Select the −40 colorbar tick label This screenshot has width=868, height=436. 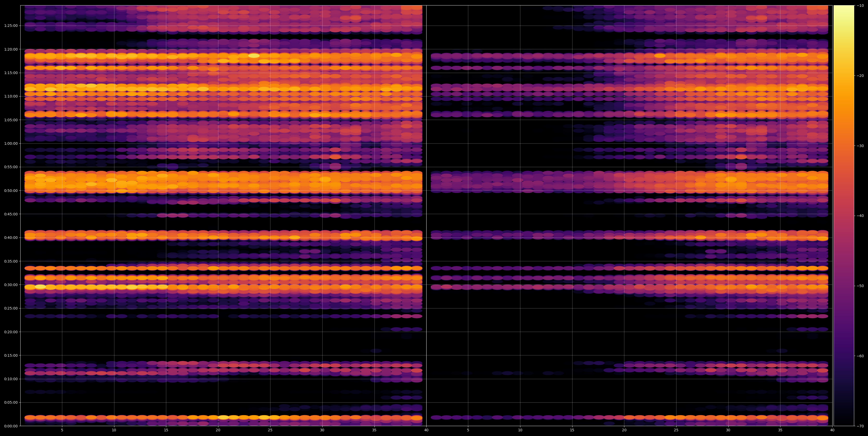coord(860,216)
